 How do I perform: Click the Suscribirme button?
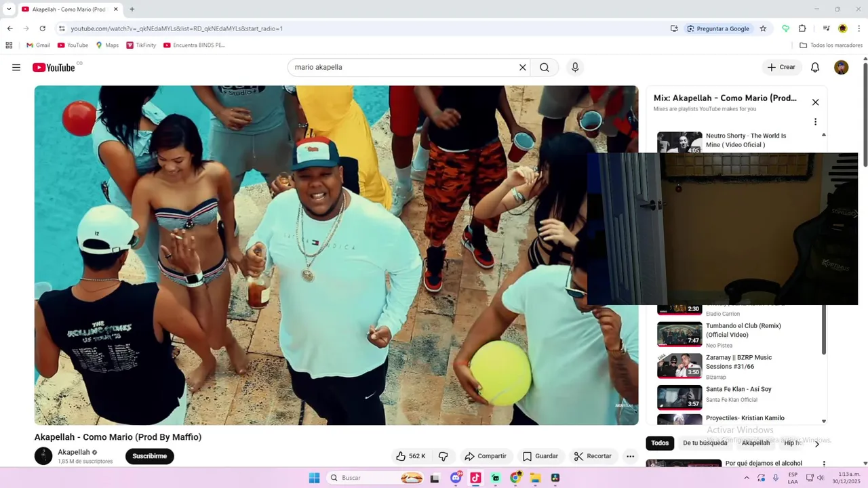(150, 456)
